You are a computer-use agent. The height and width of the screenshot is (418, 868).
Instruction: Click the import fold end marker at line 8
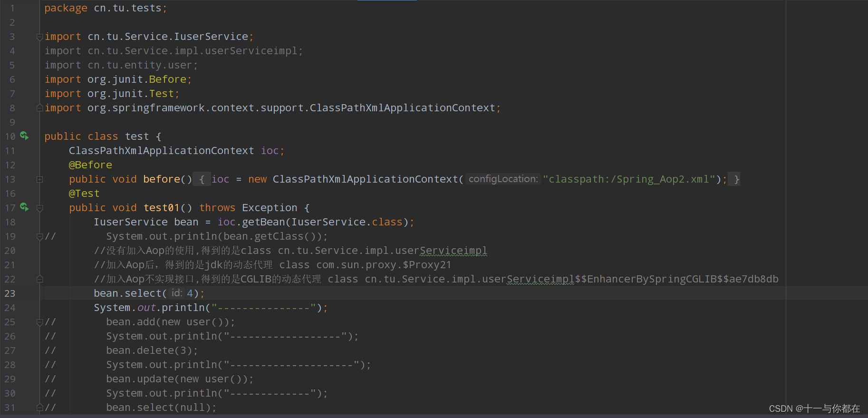point(40,108)
